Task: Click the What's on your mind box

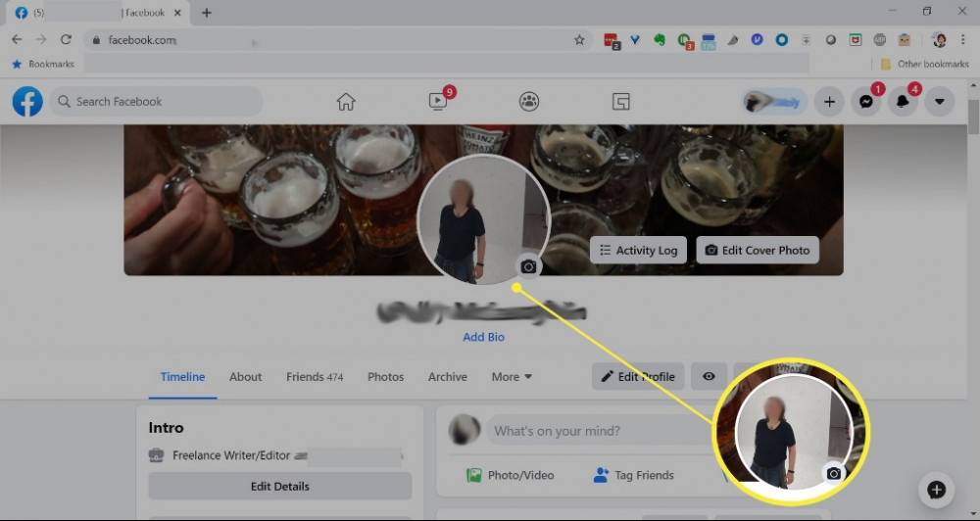Action: coord(600,431)
